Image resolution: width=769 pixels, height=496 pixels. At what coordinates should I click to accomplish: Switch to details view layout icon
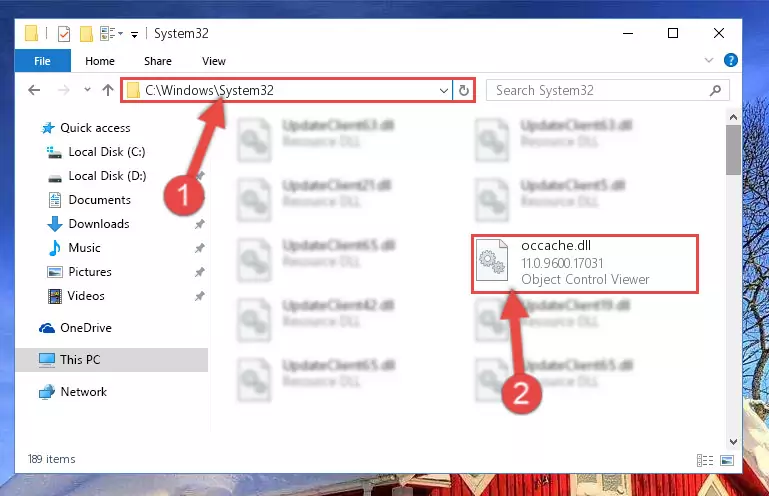click(x=705, y=460)
